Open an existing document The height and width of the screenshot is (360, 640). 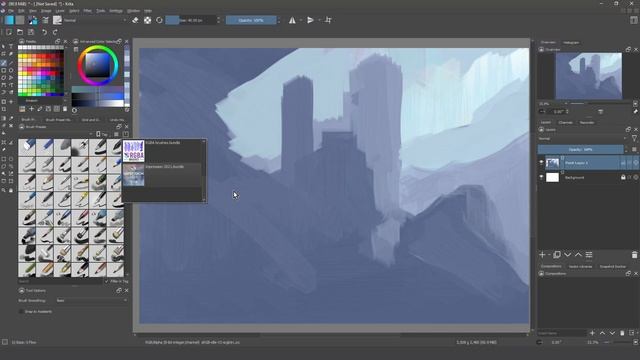[20, 32]
